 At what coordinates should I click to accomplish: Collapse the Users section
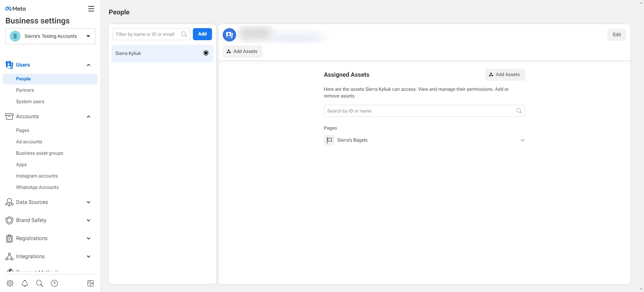click(x=89, y=65)
